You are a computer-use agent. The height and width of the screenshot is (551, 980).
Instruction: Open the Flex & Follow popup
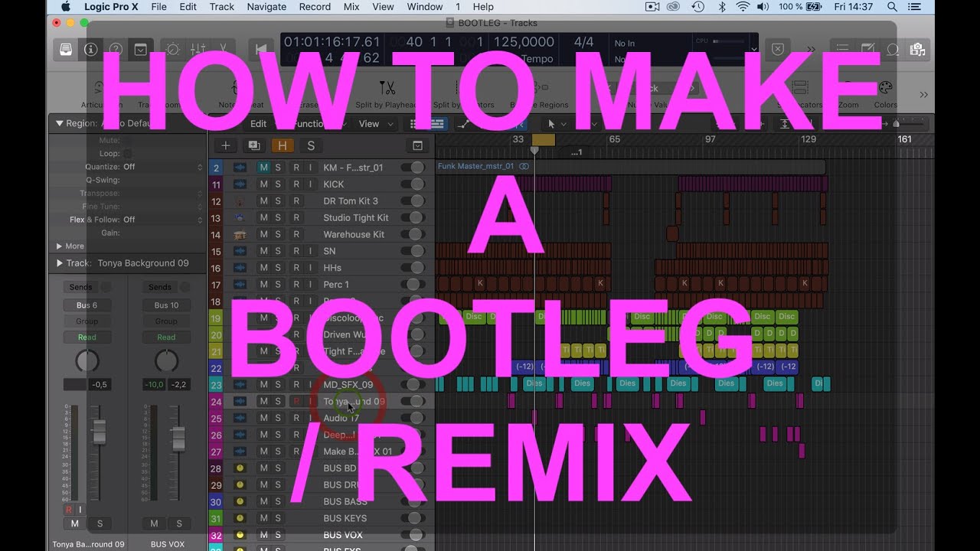click(x=162, y=220)
